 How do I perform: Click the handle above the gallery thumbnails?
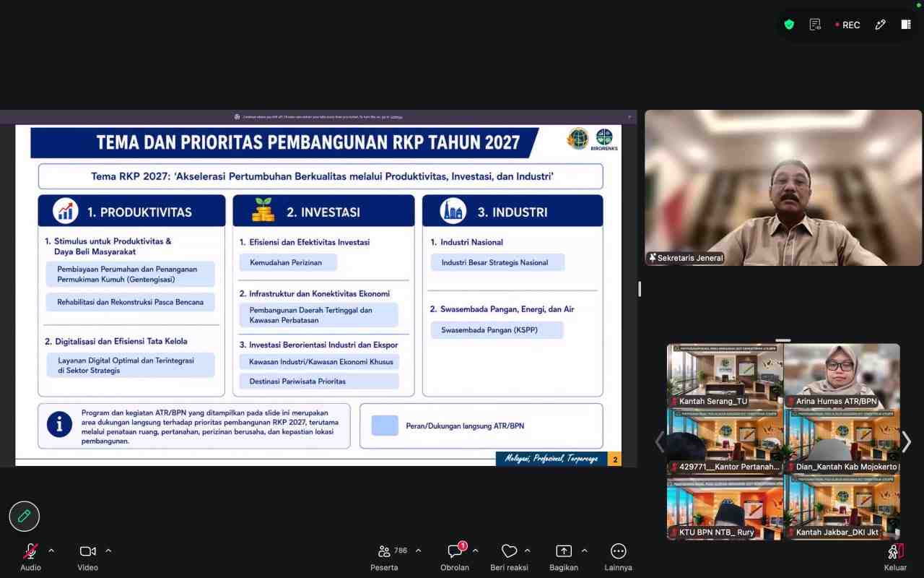coord(783,340)
